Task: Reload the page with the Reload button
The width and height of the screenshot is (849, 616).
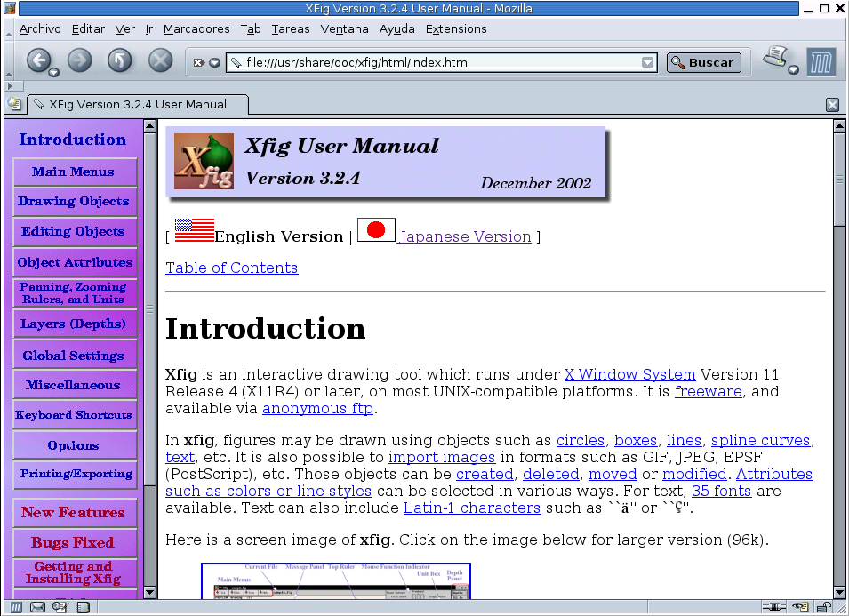Action: [120, 60]
